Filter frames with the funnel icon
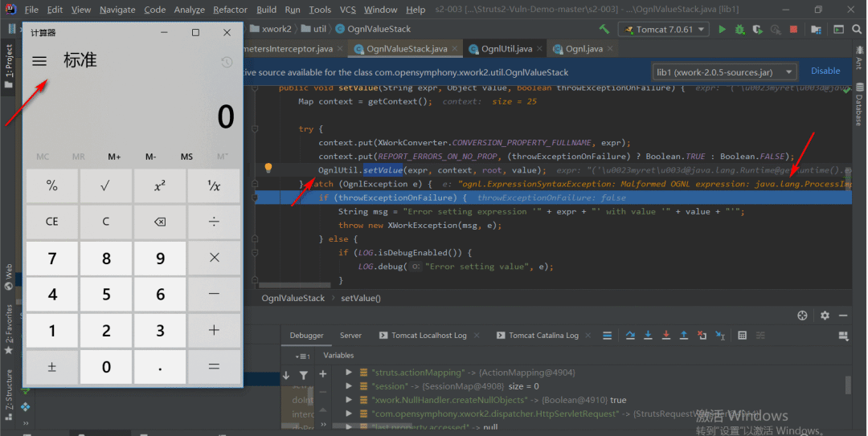This screenshot has width=868, height=436. [303, 375]
